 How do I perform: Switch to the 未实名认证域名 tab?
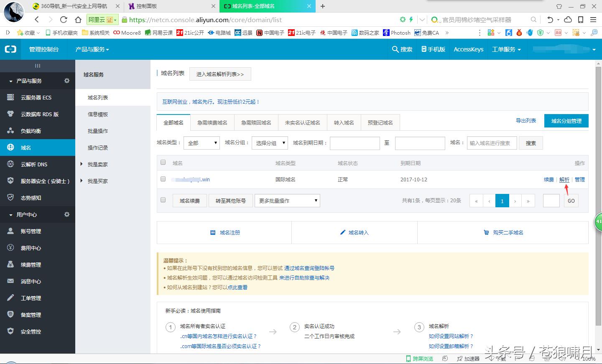tap(302, 122)
